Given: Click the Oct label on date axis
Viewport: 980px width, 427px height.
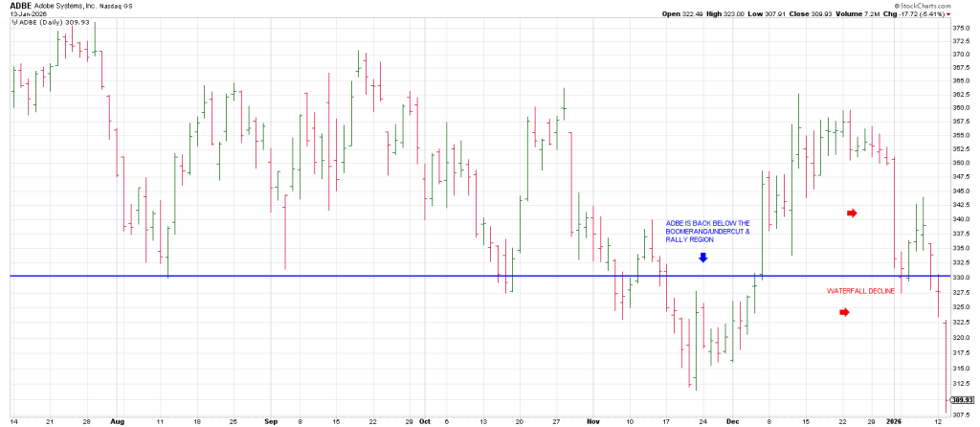Looking at the screenshot, I should pos(426,420).
